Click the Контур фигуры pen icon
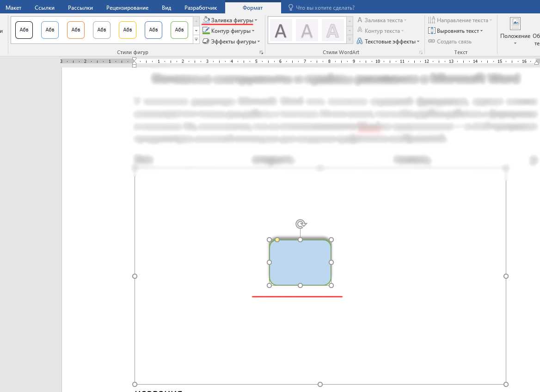This screenshot has width=540, height=392. (206, 31)
